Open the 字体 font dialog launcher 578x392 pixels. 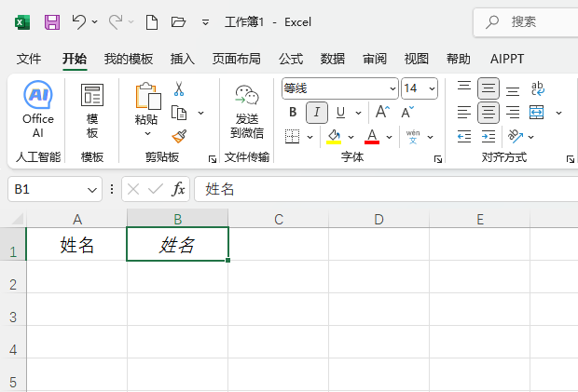click(x=437, y=159)
